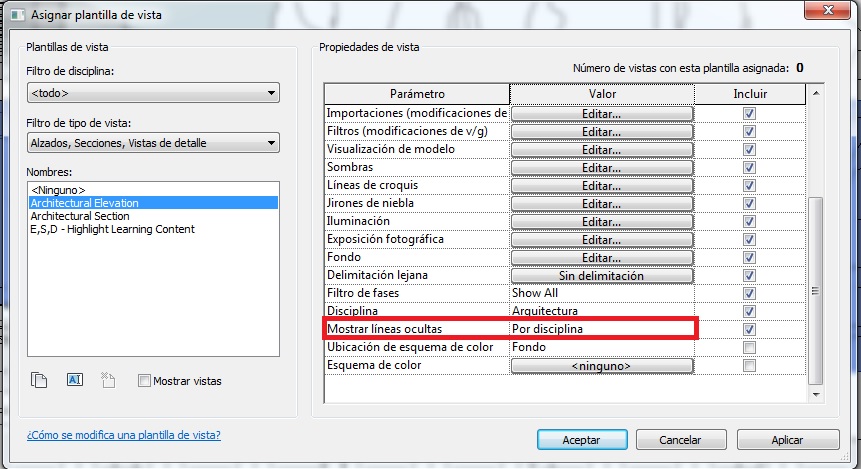Select the E,S,D - Highlight Learning Content template

pos(112,229)
